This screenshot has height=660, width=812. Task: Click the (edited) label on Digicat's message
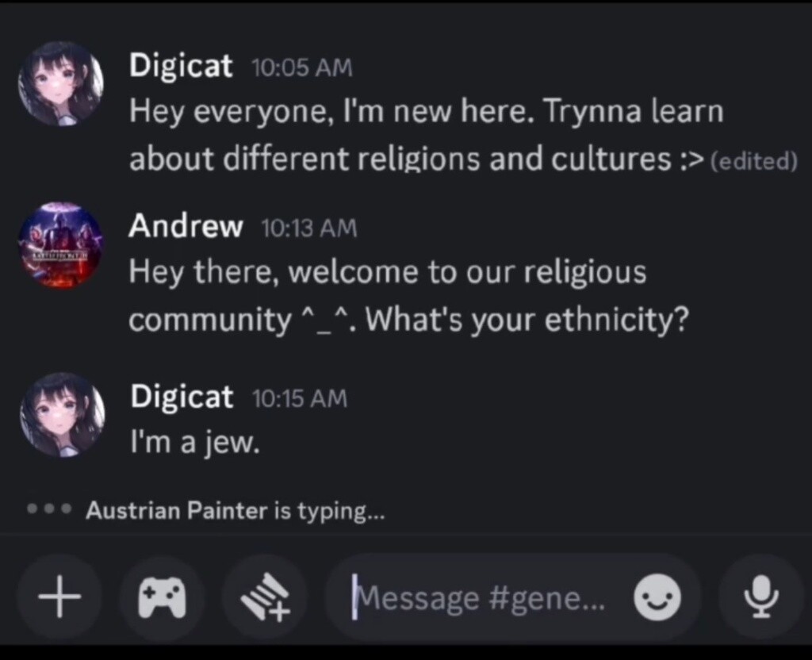tap(754, 161)
